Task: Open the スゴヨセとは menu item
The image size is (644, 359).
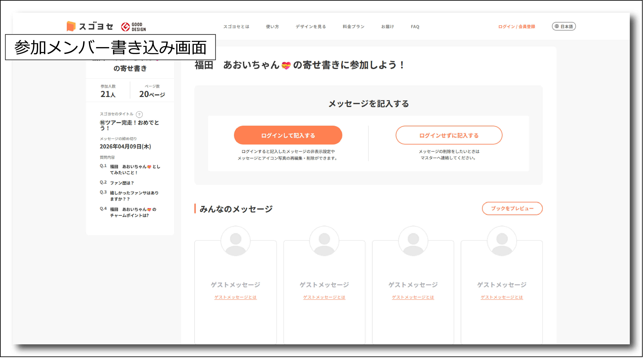Action: coord(236,27)
